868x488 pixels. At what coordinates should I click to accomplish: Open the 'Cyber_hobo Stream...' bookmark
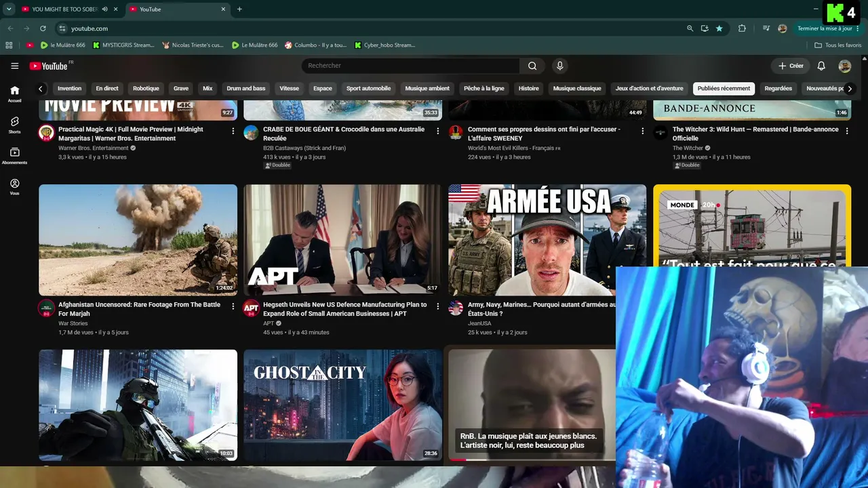point(384,45)
